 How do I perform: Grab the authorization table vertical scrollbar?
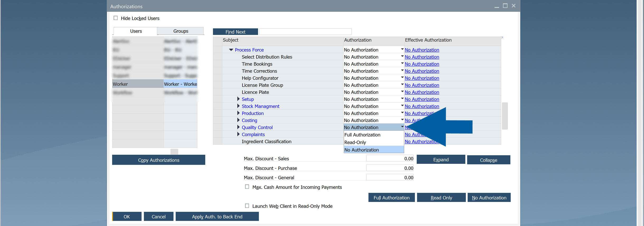[x=505, y=116]
